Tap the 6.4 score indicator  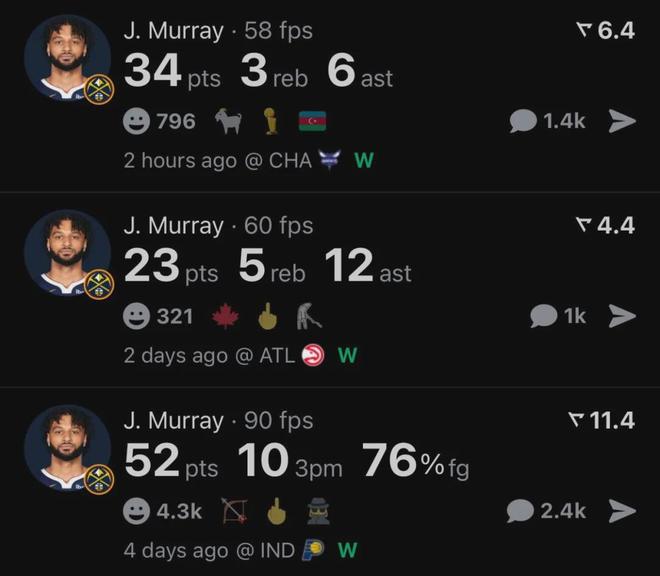point(606,30)
